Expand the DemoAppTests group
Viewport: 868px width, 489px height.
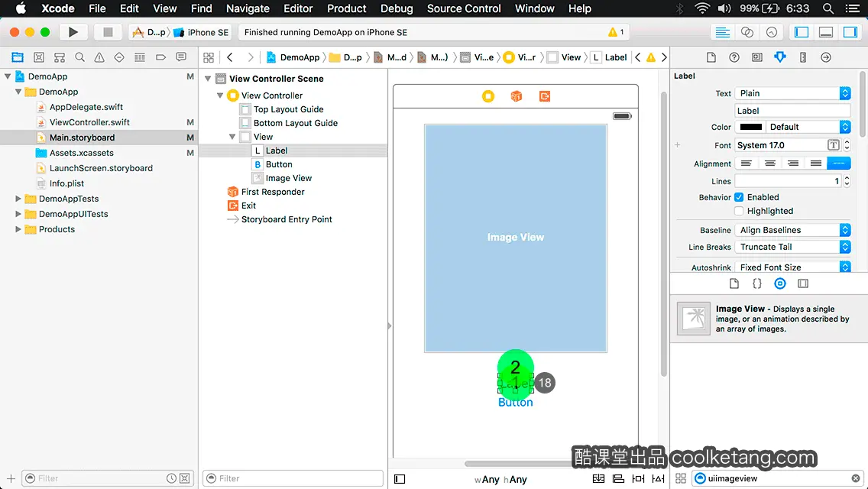(x=18, y=198)
